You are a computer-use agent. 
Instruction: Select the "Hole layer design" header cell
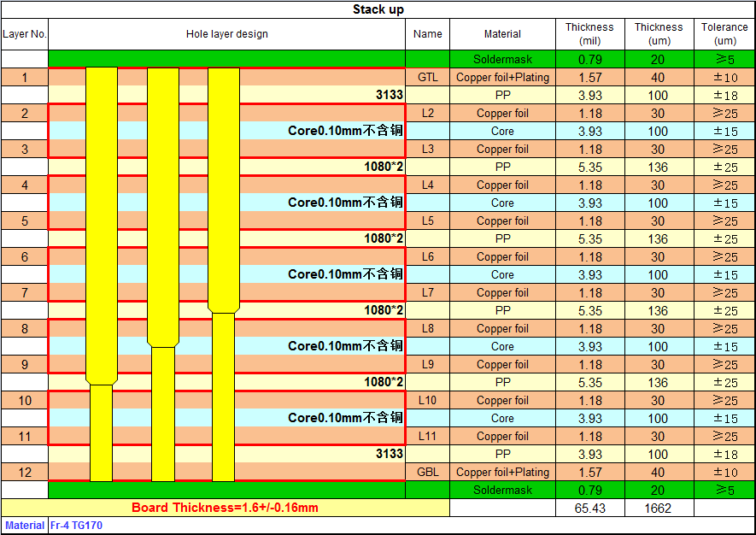pos(226,34)
